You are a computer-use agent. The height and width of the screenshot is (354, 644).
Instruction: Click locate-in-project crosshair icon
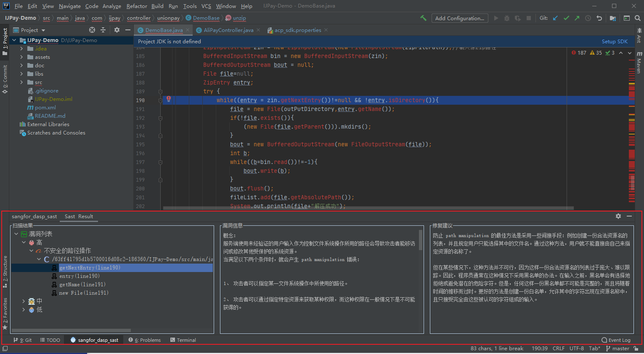[x=92, y=30]
